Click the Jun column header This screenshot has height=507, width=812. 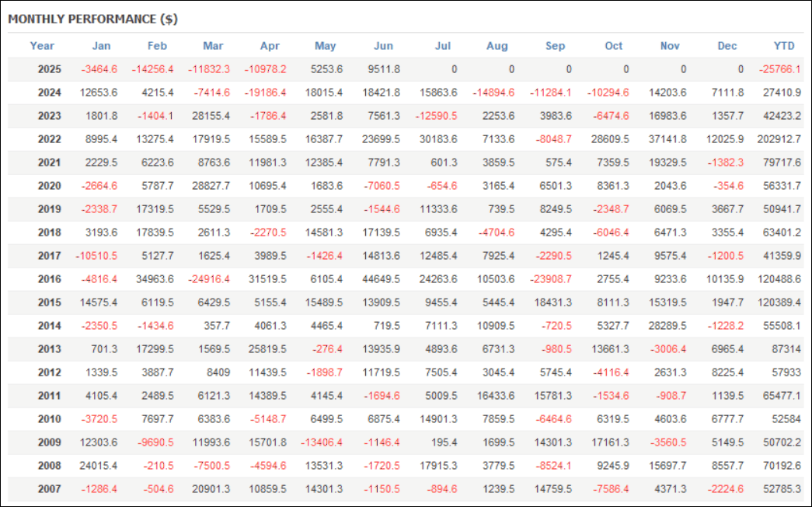383,46
